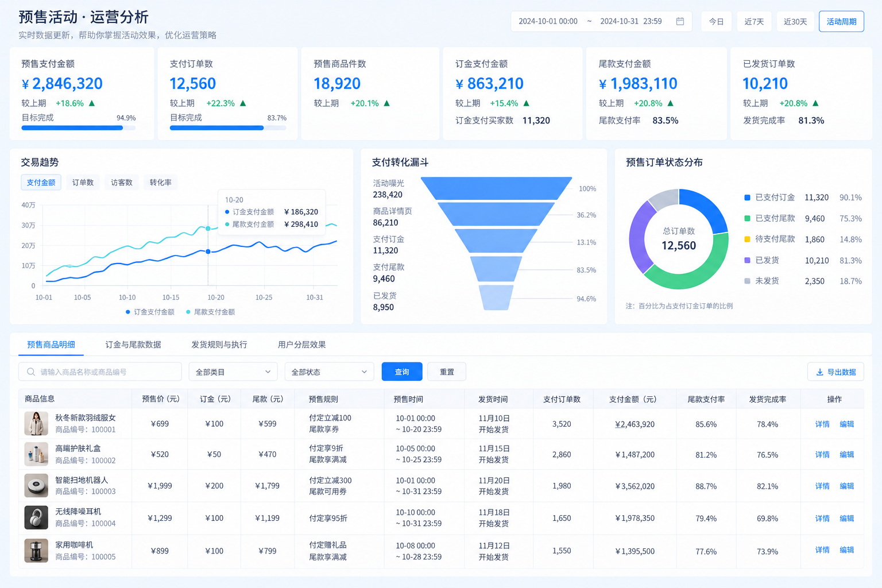Select the 活动周期 date range

[x=841, y=22]
